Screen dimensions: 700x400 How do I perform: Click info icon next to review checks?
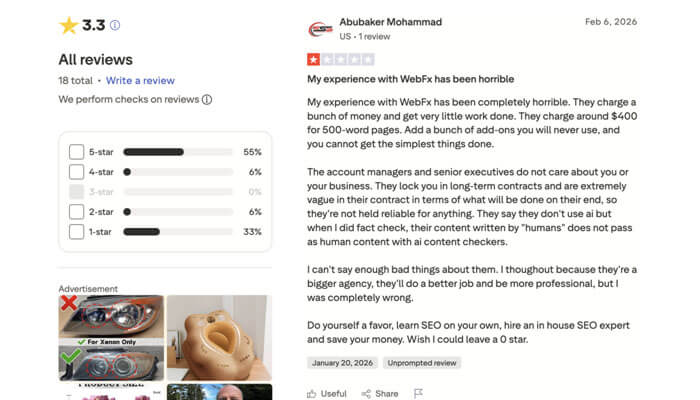click(207, 100)
